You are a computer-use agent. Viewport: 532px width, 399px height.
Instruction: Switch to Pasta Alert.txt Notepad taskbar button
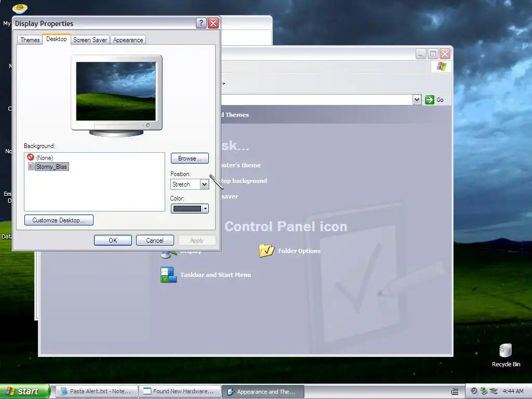(97, 391)
